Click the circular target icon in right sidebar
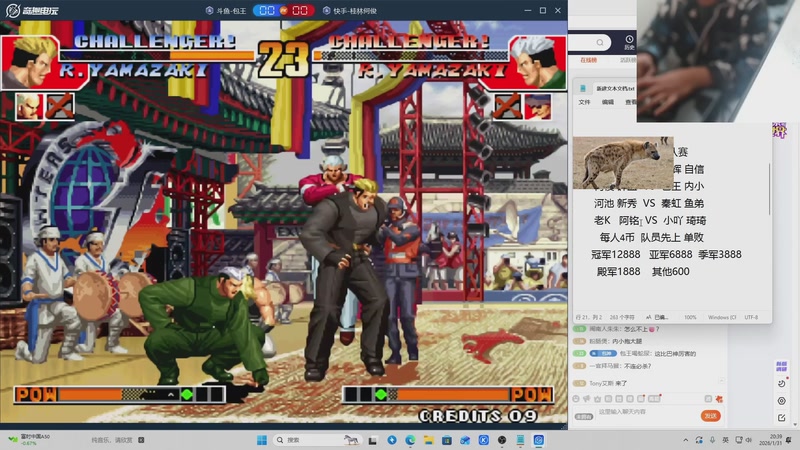Image resolution: width=800 pixels, height=450 pixels. pos(782,401)
